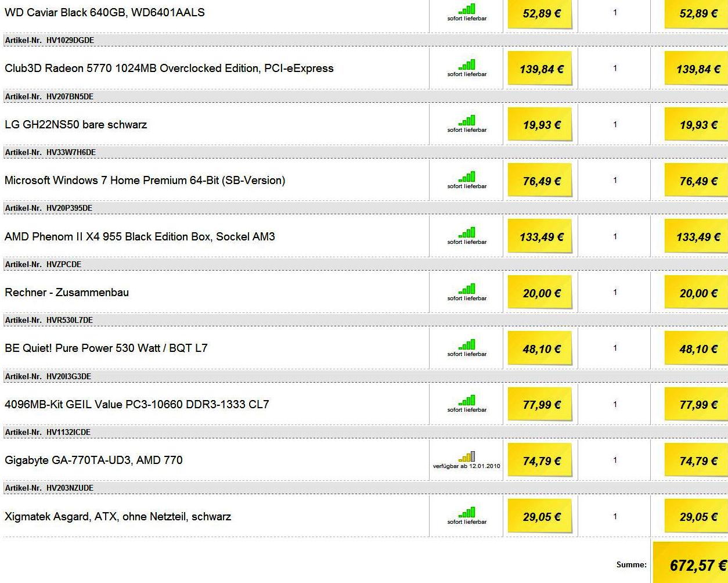Viewport: 728px width, 583px height.
Task: Click unit price 48,10 € of BE Quiet
Action: pyautogui.click(x=540, y=348)
